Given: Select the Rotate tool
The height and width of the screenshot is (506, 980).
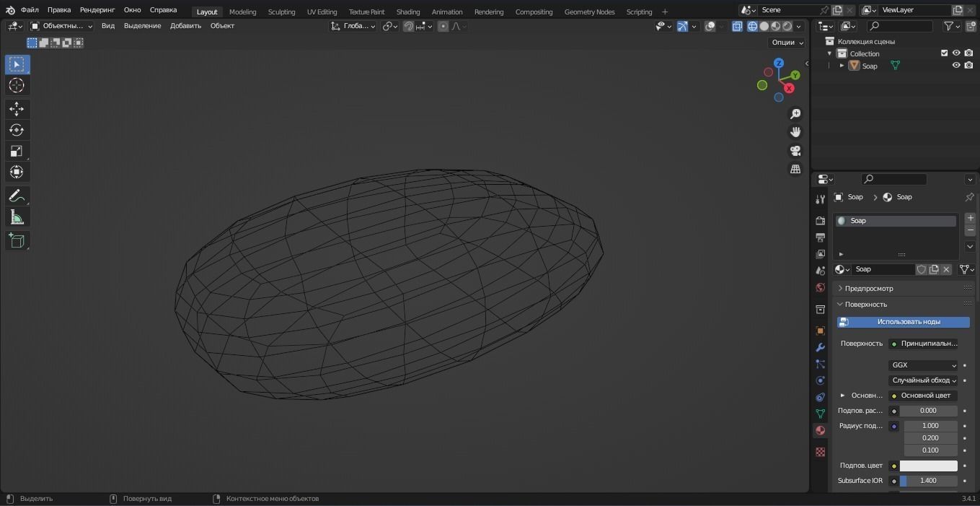Looking at the screenshot, I should (17, 130).
